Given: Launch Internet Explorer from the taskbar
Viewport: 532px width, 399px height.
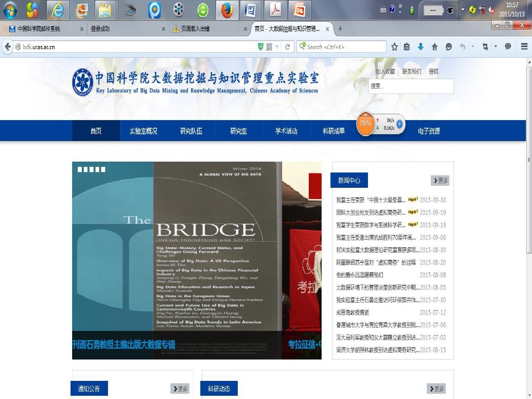Looking at the screenshot, I should (x=58, y=10).
